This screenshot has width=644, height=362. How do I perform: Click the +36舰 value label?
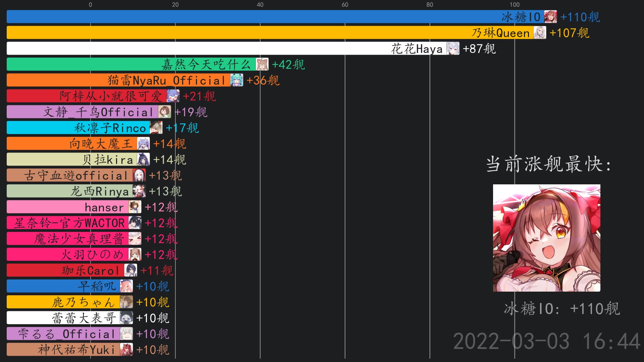click(263, 80)
